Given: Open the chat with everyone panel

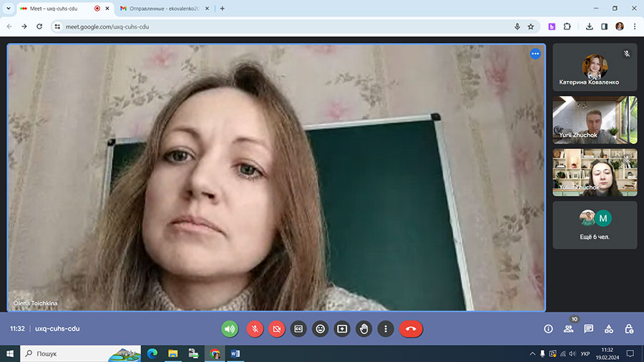Looking at the screenshot, I should coord(589,329).
